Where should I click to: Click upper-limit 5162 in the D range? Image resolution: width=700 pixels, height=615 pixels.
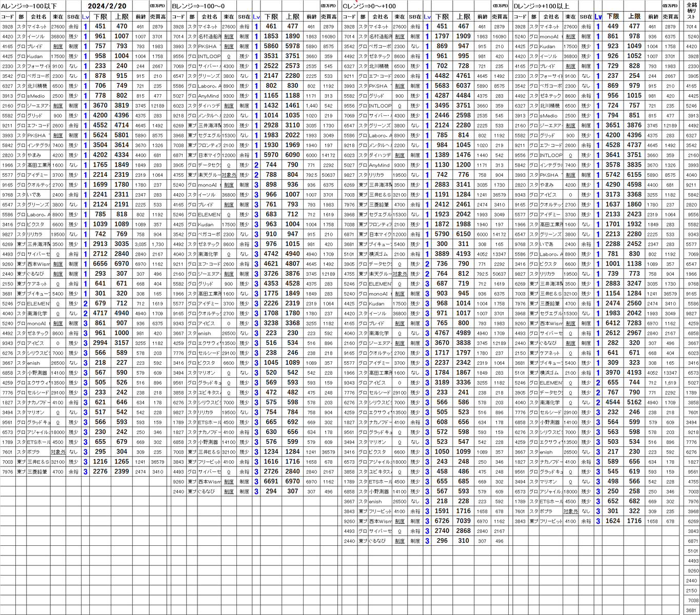pos(634,402)
